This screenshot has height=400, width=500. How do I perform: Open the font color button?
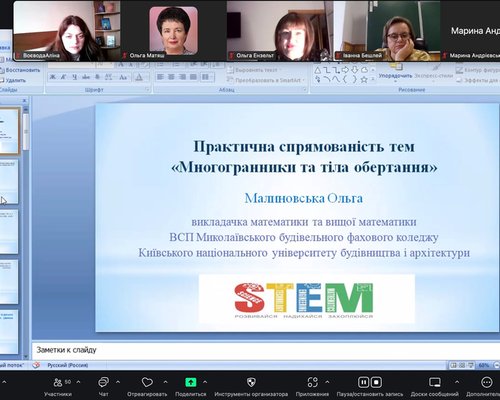[x=139, y=77]
